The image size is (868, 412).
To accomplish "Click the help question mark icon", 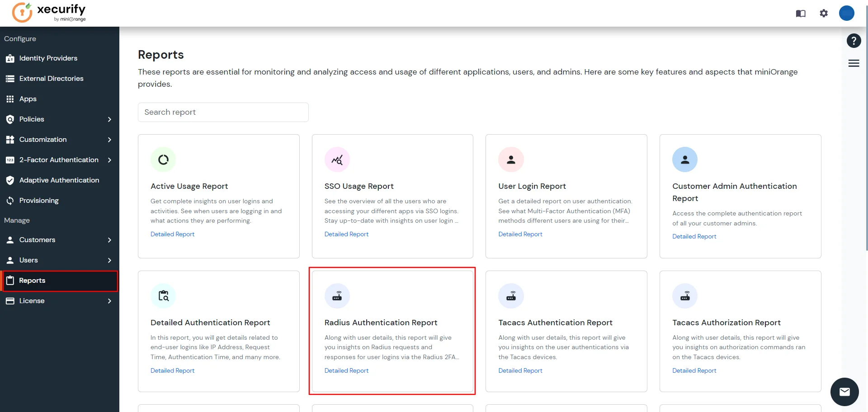I will pyautogui.click(x=854, y=41).
